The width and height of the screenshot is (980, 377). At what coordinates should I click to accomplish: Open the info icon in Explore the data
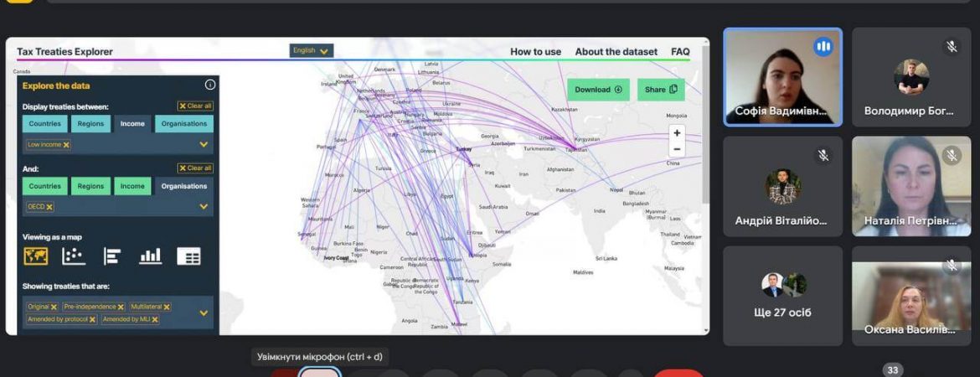coord(210,85)
